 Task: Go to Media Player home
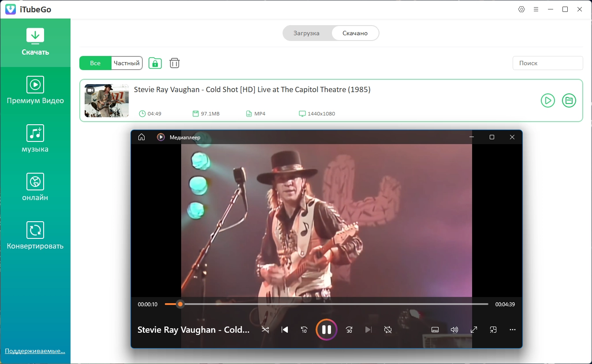[x=141, y=137]
